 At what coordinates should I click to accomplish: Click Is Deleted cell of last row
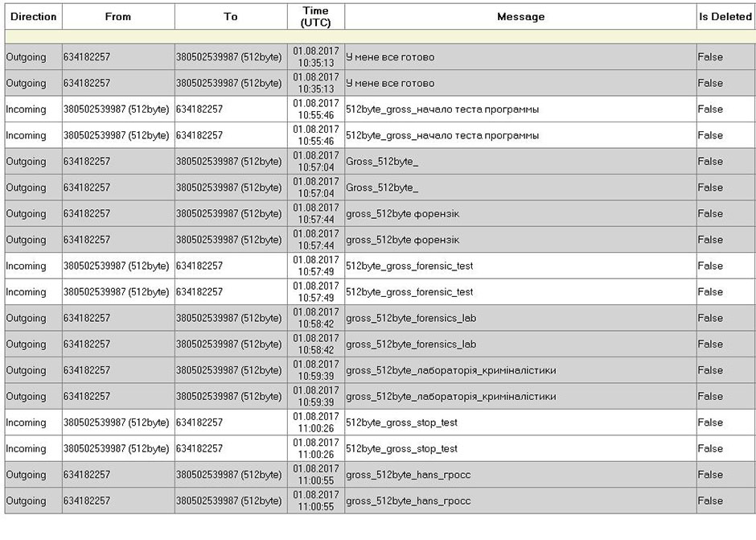[725, 501]
